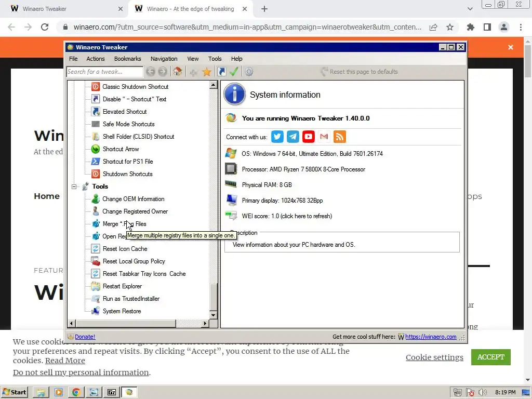Open a new browser tab
The width and height of the screenshot is (532, 399).
point(264,9)
